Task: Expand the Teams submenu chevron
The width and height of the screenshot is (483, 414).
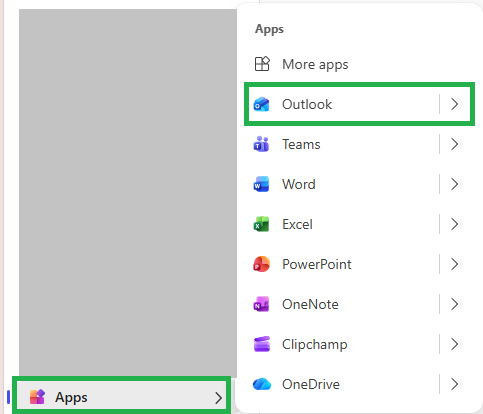Action: 455,144
